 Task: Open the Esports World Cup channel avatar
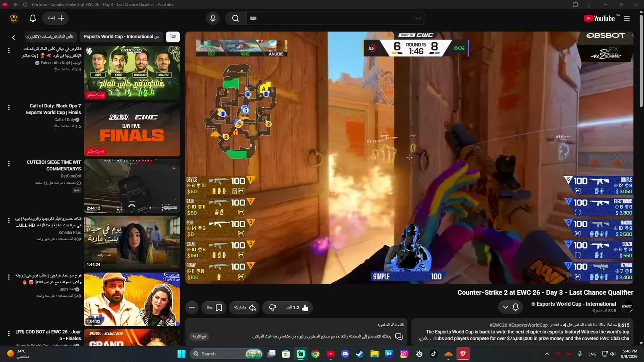(627, 307)
